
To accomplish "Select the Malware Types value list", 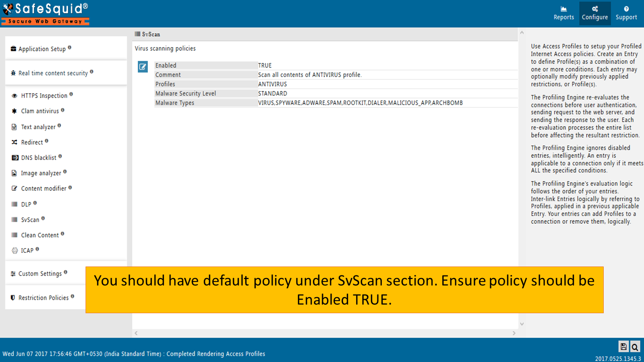I will (x=360, y=103).
